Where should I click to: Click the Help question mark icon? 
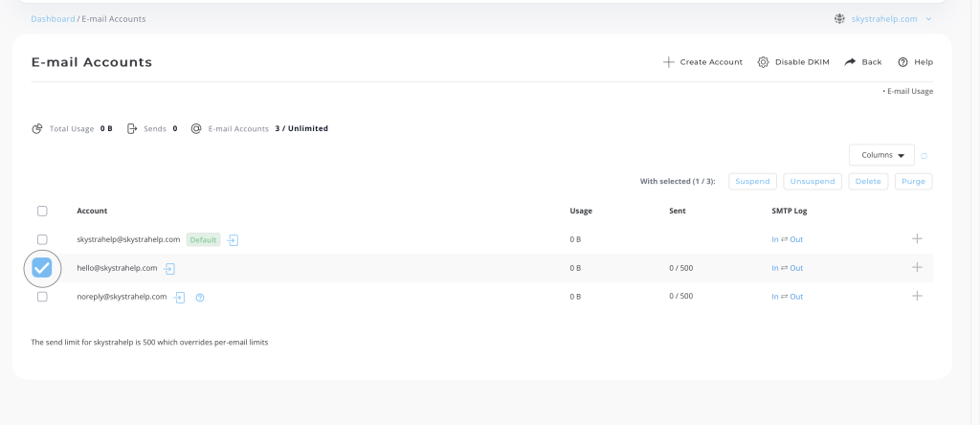(902, 62)
